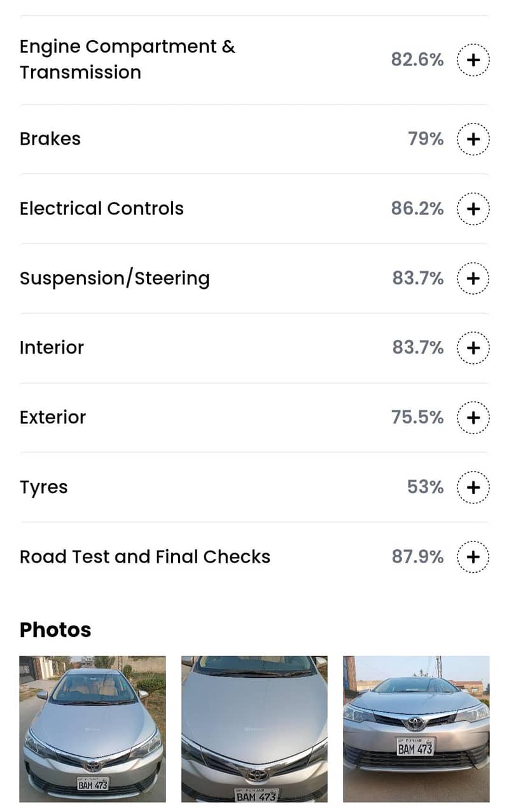The width and height of the screenshot is (509, 812).
Task: Expand the Tyres section with plus icon
Action: tap(473, 487)
